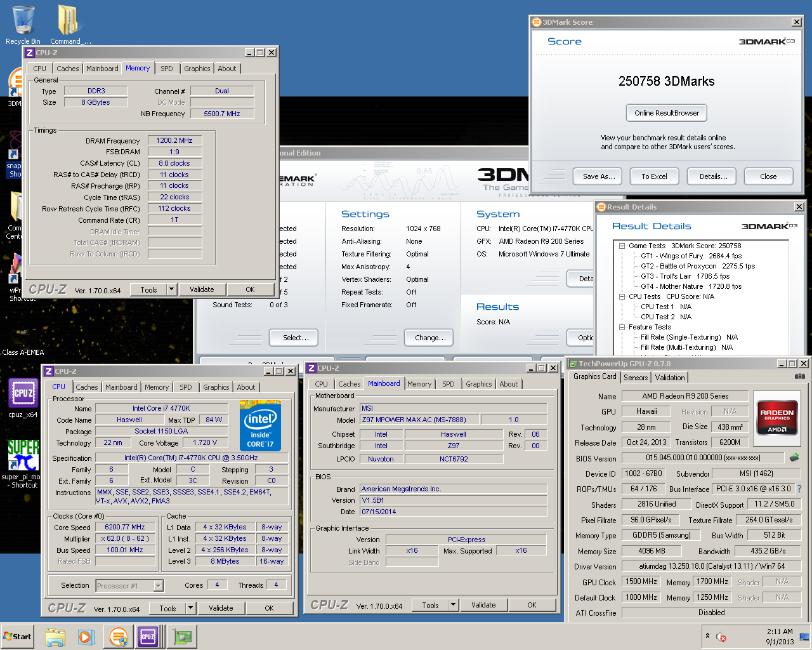This screenshot has height=650, width=812.
Task: Click Validate in Intel CPU window
Action: [221, 608]
